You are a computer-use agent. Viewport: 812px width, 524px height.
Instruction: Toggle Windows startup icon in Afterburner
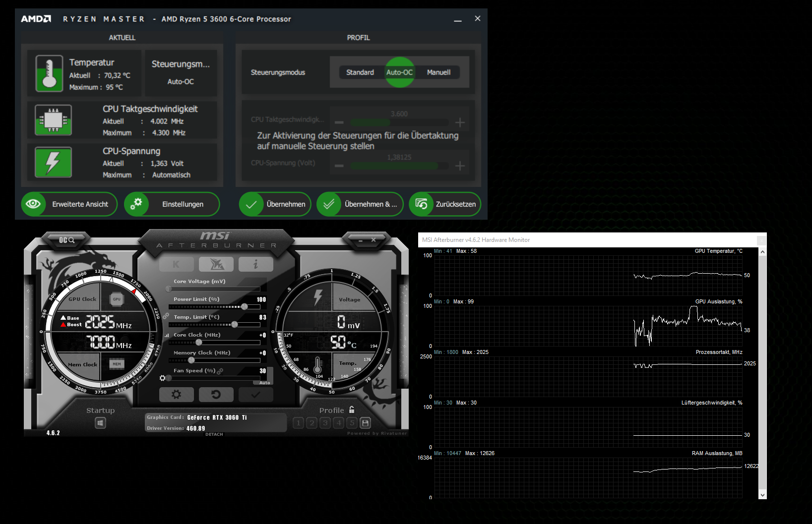(100, 423)
